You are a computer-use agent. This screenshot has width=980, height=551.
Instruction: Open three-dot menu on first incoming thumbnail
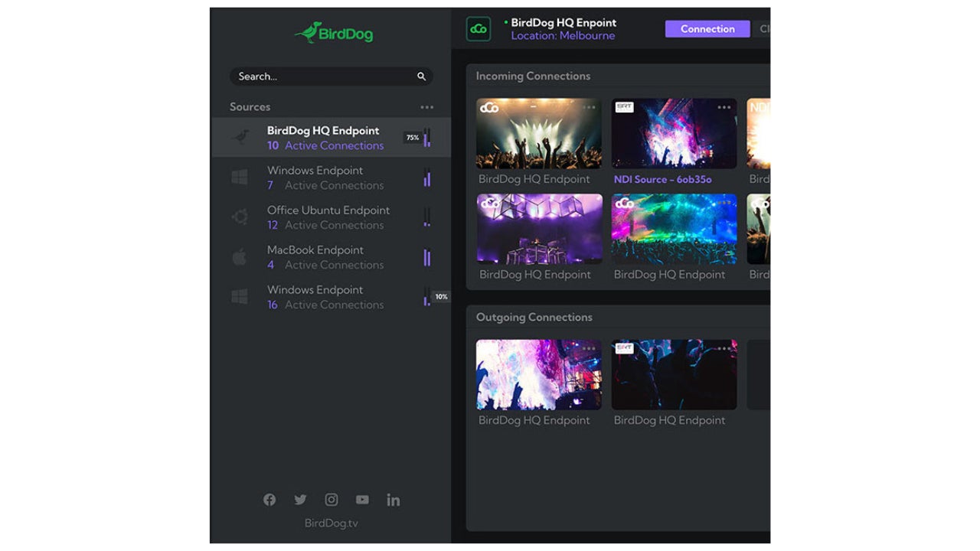coord(589,108)
